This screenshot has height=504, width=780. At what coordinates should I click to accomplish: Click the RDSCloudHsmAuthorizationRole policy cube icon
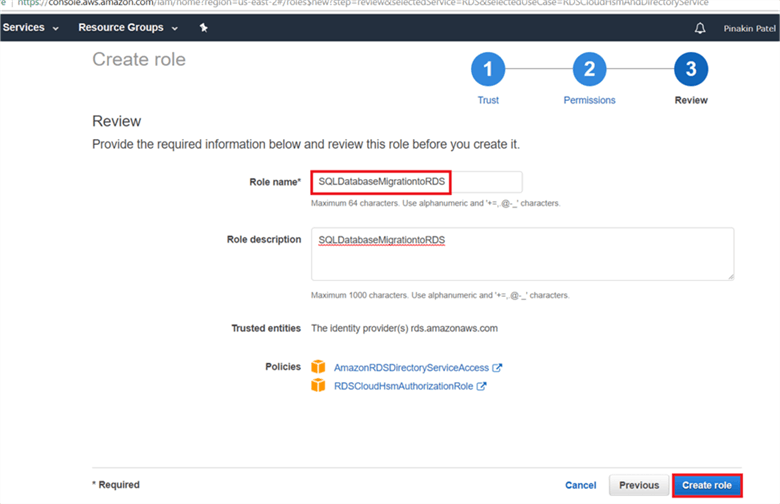point(318,385)
